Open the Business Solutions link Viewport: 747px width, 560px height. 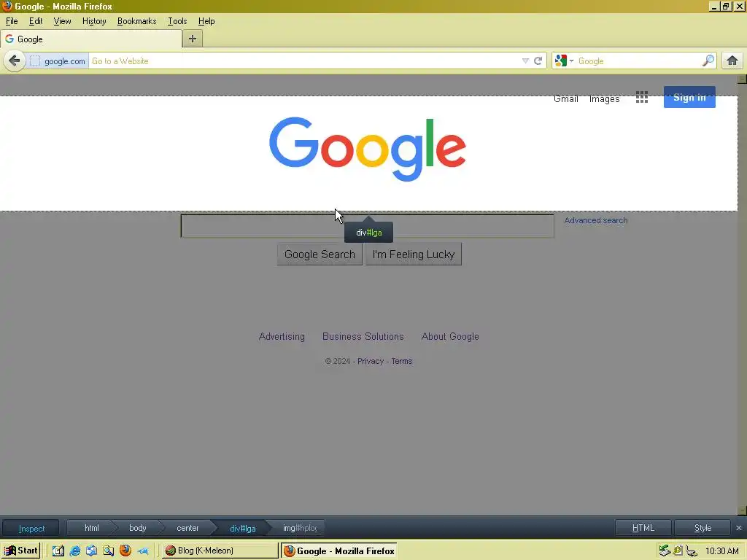pos(363,336)
